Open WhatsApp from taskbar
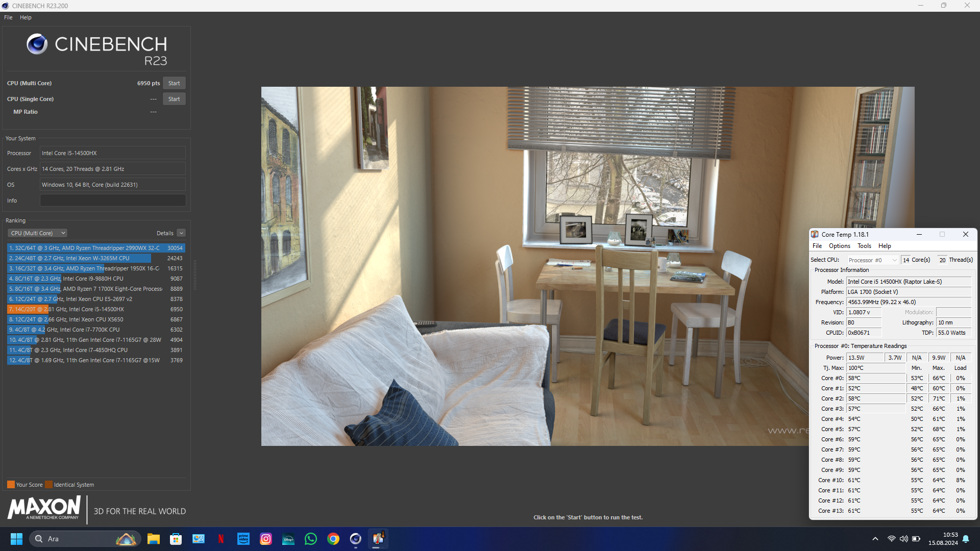This screenshot has height=551, width=980. click(x=311, y=539)
